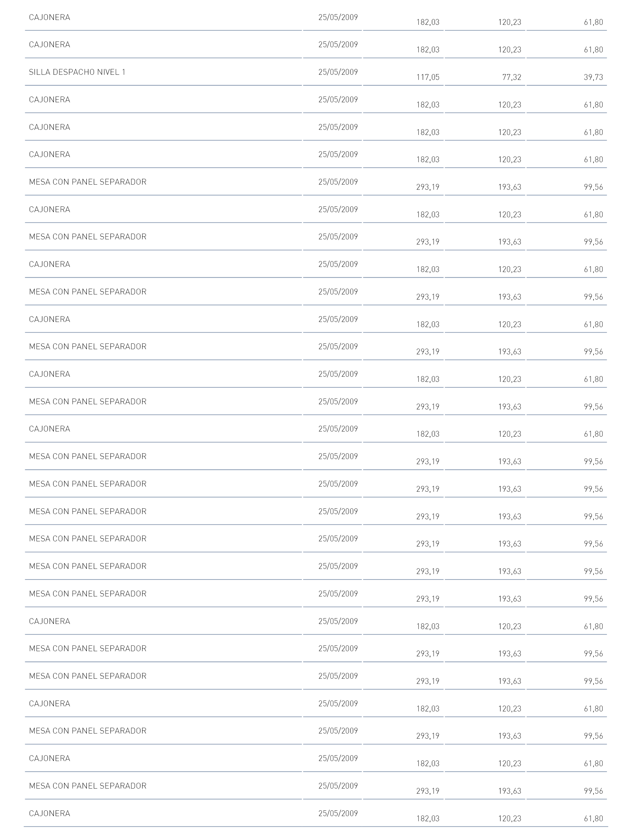
Task: Click the first 293,19 value in the table
Action: click(x=428, y=187)
